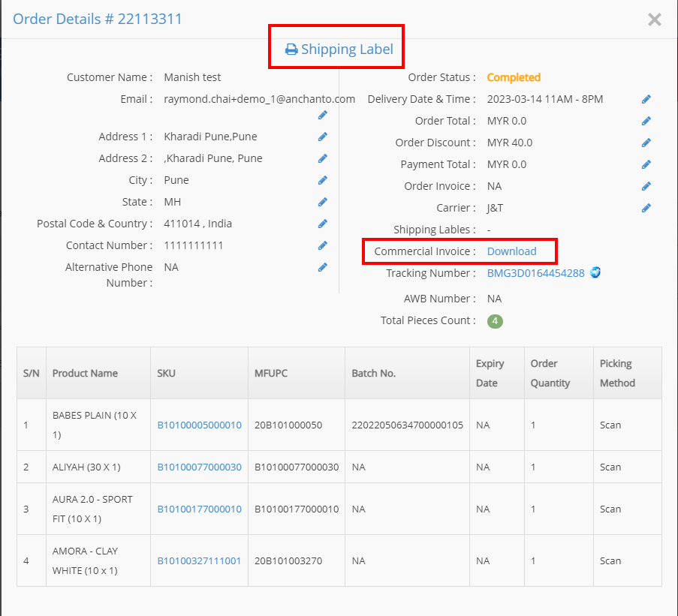
Task: Open tracking number BMG3D0164454288 link
Action: point(536,273)
